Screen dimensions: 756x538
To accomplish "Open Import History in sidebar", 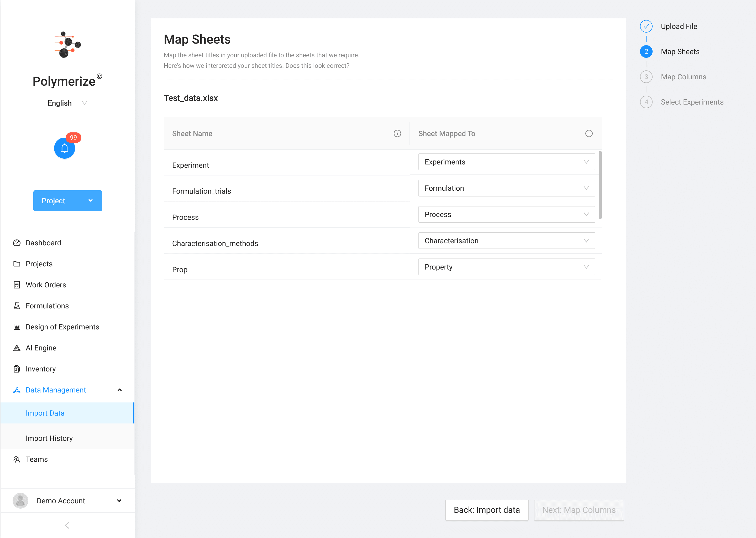I will point(49,438).
